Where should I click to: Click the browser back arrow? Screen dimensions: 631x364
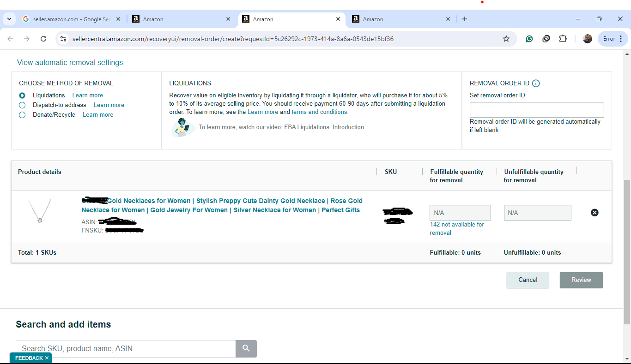(10, 39)
